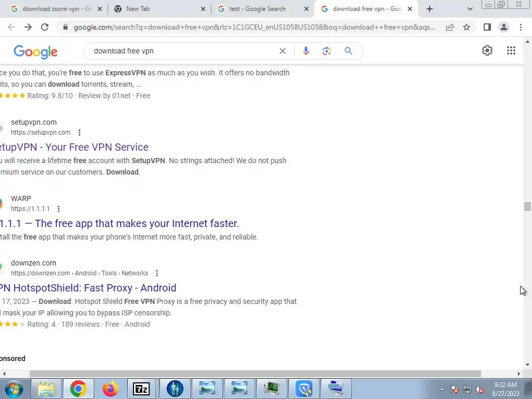Open the HotspotShield Fast Proxy Android link
The image size is (532, 399).
tap(88, 288)
